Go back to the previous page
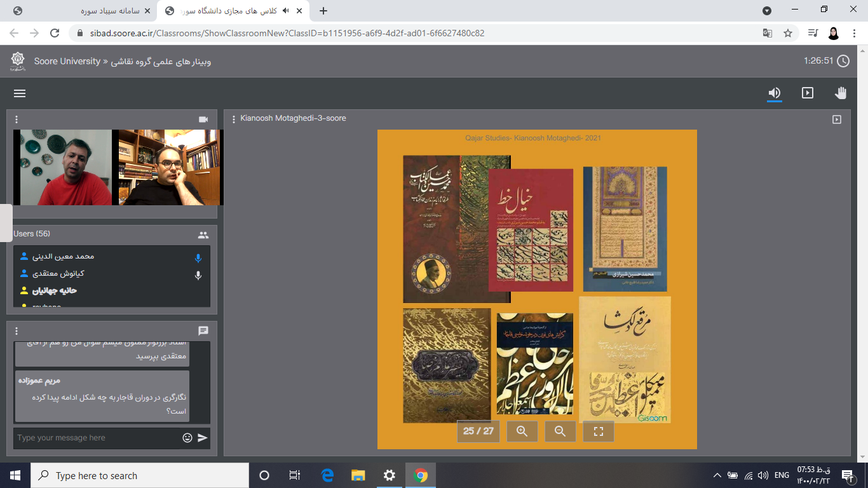This screenshot has width=868, height=488. (14, 33)
